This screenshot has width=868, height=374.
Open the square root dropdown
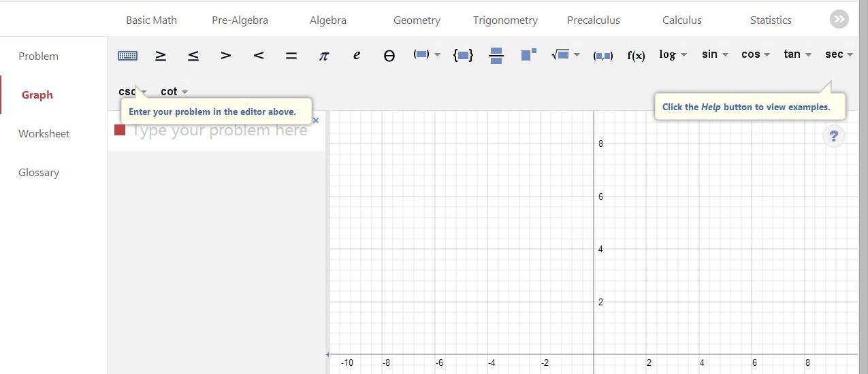(x=566, y=55)
